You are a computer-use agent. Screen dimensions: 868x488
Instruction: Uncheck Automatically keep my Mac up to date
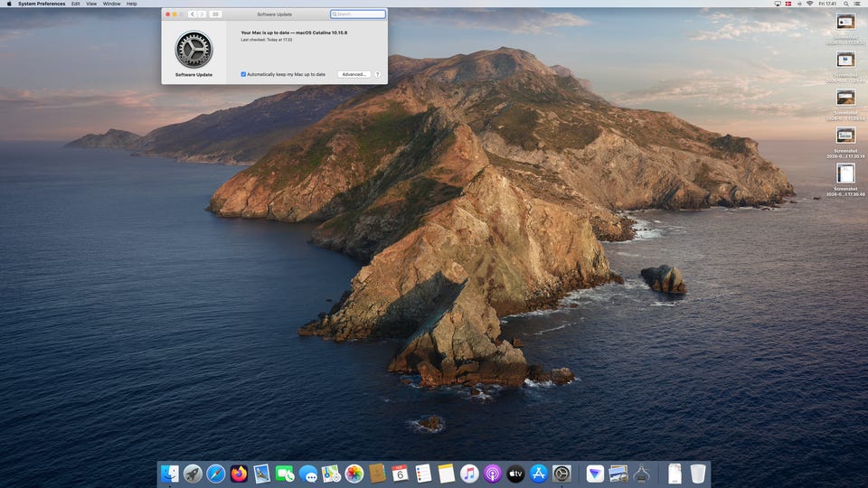pos(243,74)
